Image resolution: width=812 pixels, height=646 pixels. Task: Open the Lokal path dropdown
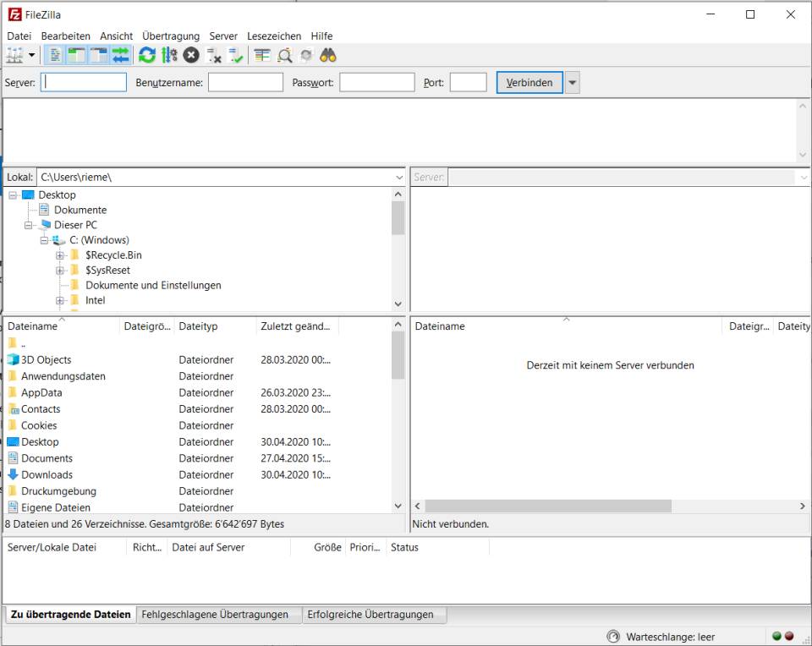point(398,177)
